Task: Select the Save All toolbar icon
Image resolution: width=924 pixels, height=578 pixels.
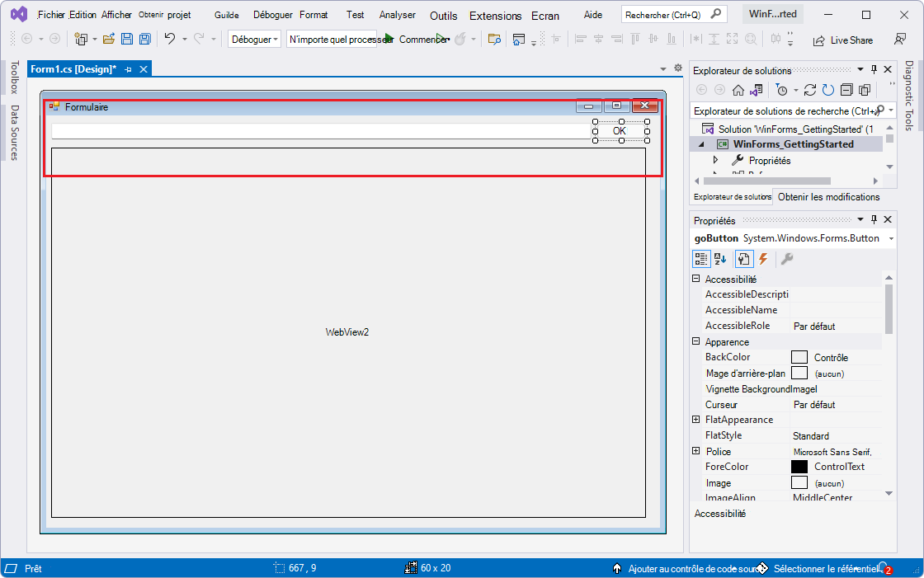Action: click(145, 39)
